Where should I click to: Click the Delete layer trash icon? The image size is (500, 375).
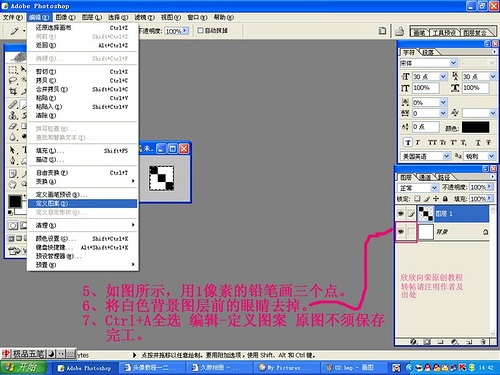[x=483, y=342]
